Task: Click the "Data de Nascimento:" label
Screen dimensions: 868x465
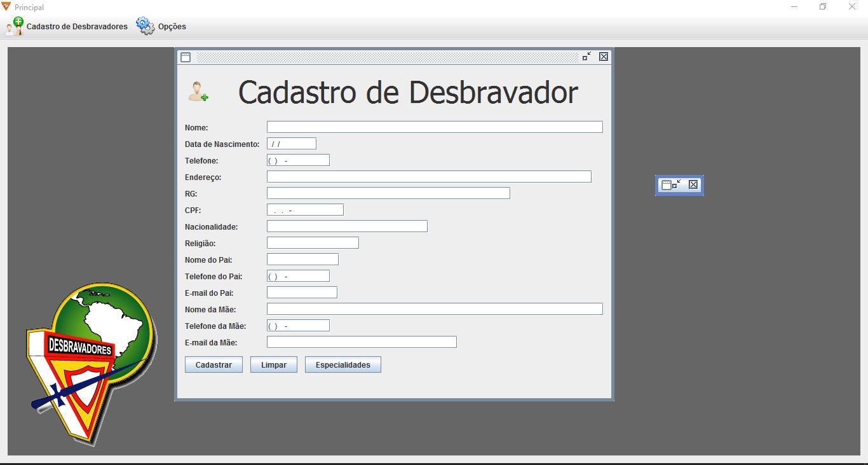Action: tap(222, 144)
